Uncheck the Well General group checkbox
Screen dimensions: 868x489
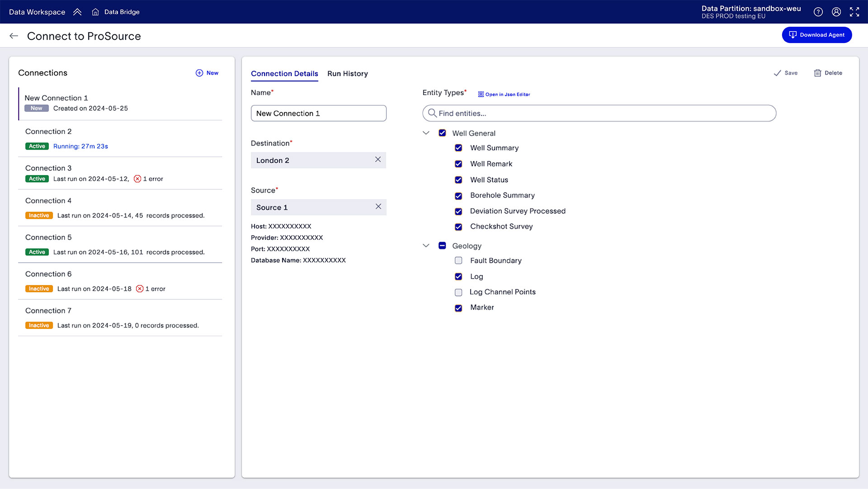click(x=442, y=133)
